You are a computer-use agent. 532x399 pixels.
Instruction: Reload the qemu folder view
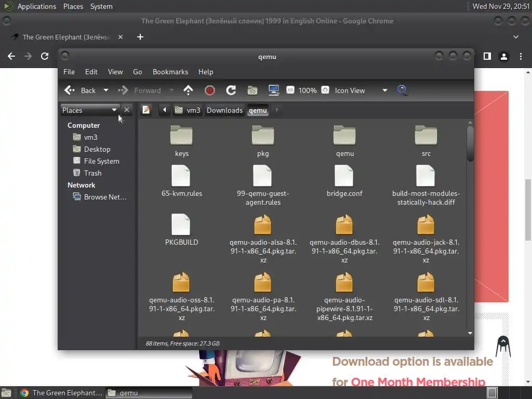click(x=231, y=90)
